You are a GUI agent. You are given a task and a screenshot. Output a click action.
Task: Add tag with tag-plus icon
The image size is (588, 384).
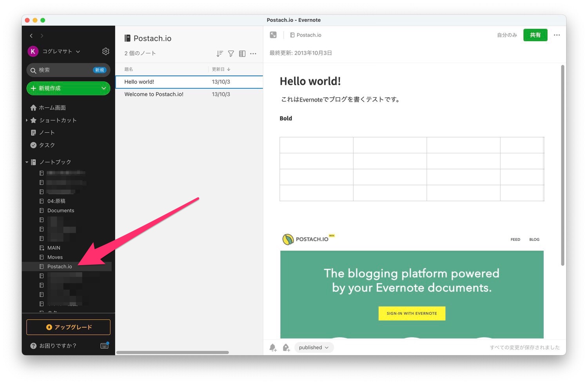coord(286,348)
